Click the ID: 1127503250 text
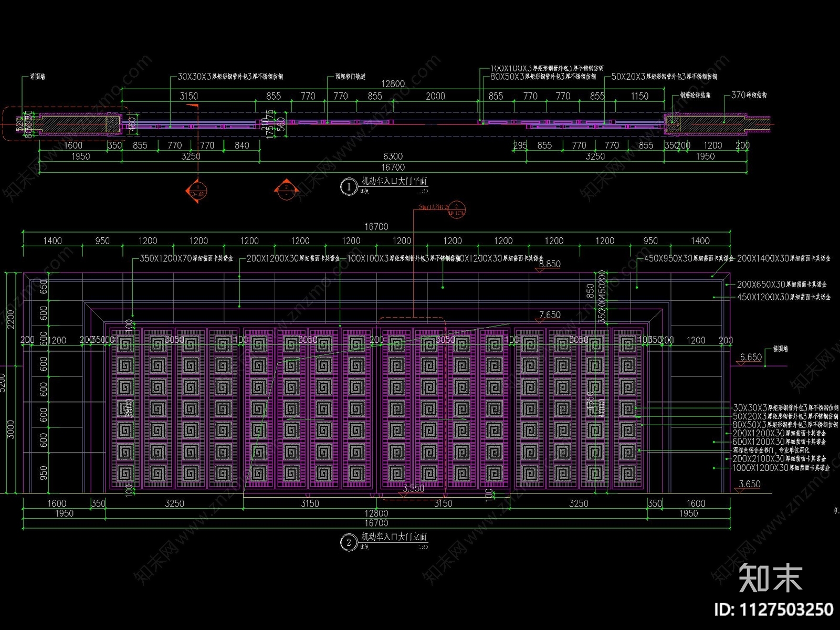This screenshot has height=630, width=840. click(x=774, y=610)
